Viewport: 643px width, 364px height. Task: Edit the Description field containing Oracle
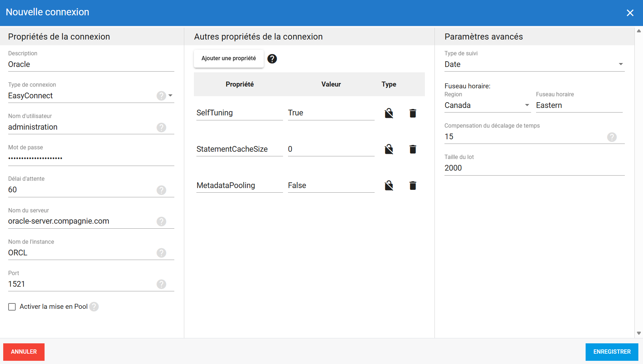pyautogui.click(x=91, y=64)
